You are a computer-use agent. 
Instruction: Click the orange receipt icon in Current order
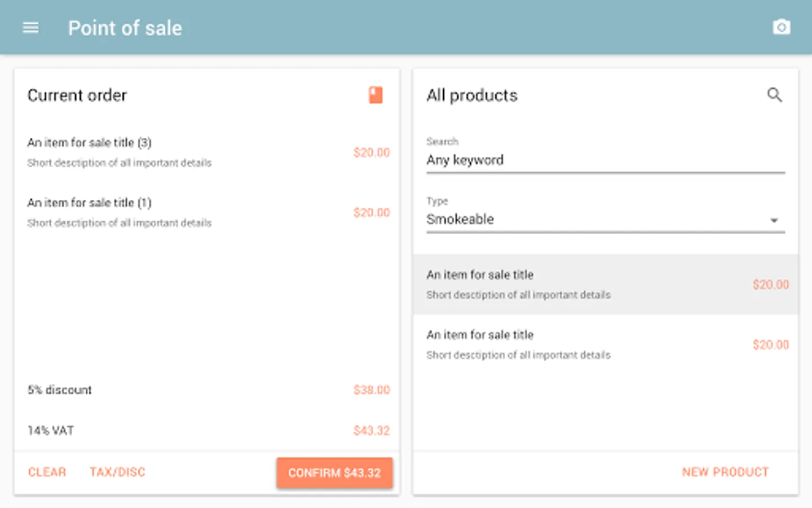pos(376,95)
